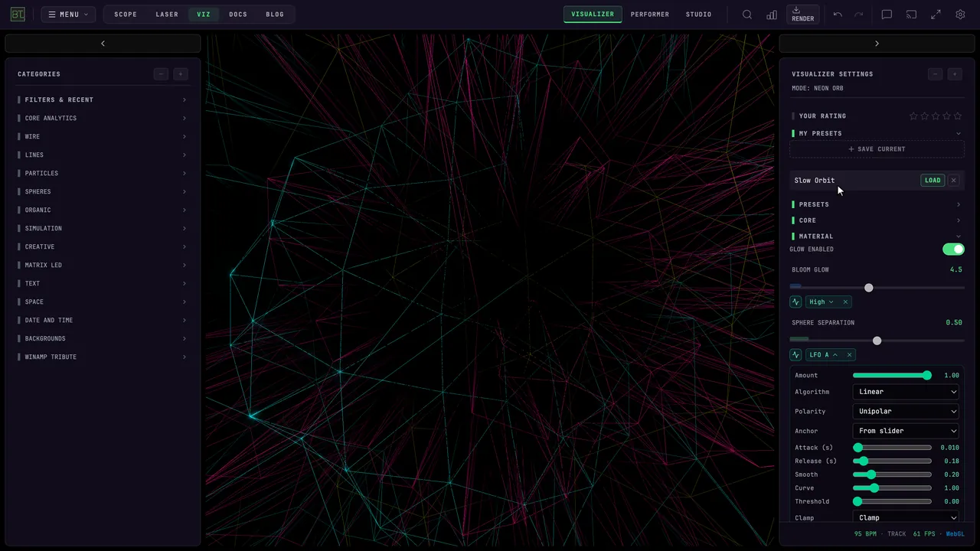Open the chat bubble icon
This screenshot has width=980, height=551.
887,15
